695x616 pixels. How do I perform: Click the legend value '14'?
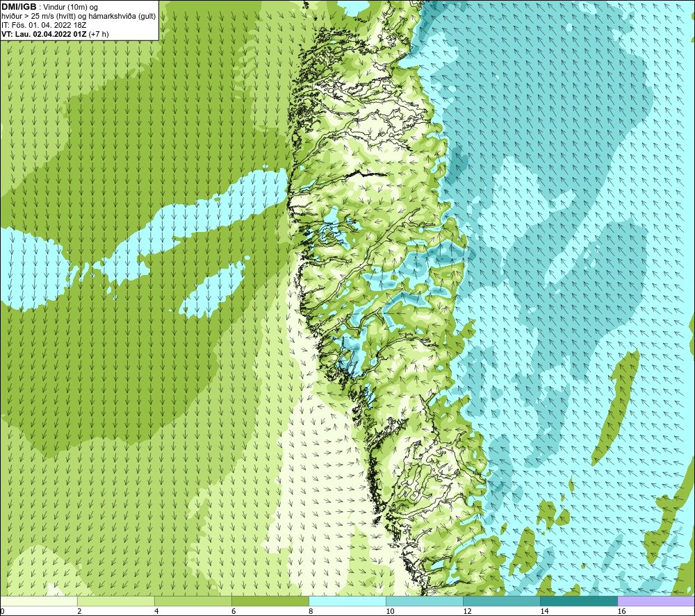click(544, 612)
